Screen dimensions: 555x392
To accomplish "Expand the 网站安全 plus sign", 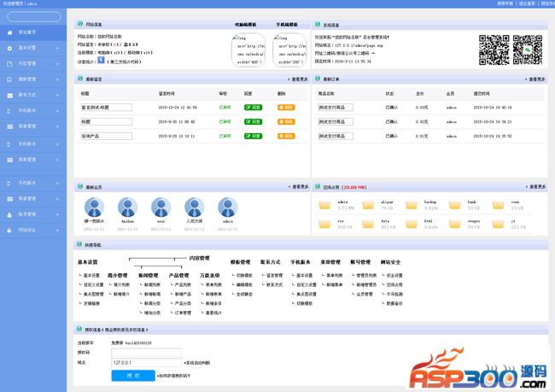I will pos(57,230).
